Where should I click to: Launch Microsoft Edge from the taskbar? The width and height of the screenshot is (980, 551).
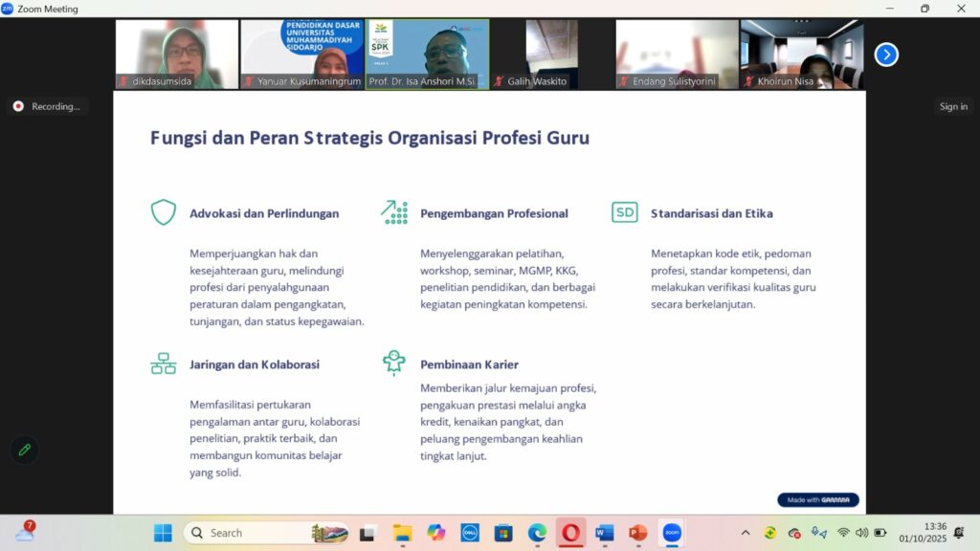coord(537,533)
